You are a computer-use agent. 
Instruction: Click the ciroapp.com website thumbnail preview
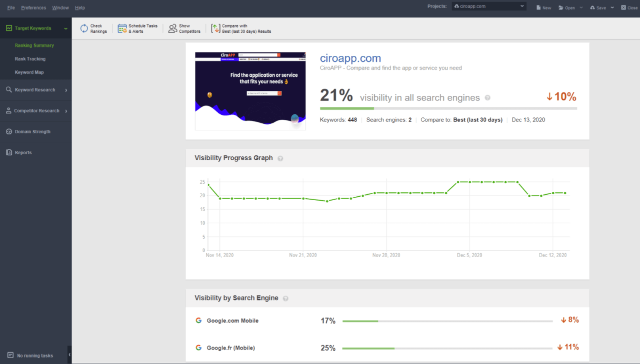(x=250, y=91)
